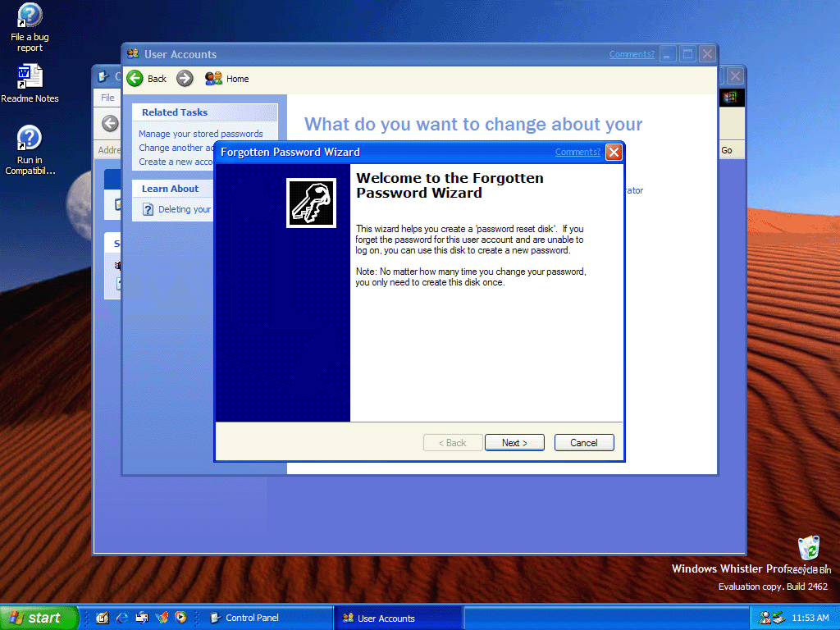The image size is (840, 630).
Task: Click Next in the Forgotten Password Wizard
Action: (514, 442)
